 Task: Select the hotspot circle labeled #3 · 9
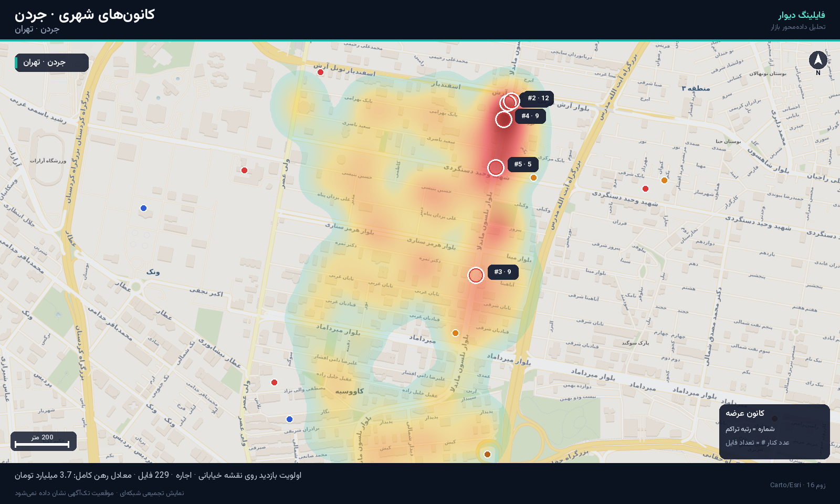pos(476,275)
